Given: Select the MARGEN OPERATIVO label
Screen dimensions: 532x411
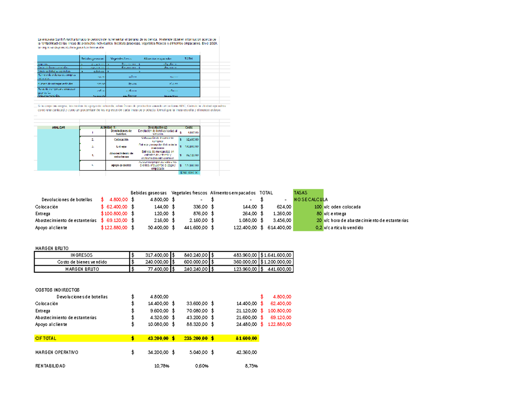Looking at the screenshot, I should click(x=56, y=352).
